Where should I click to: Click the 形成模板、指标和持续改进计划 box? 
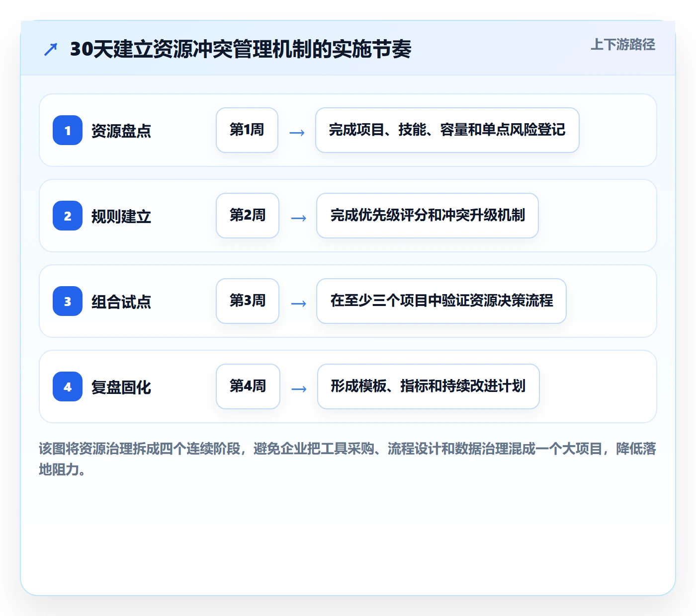coord(429,386)
